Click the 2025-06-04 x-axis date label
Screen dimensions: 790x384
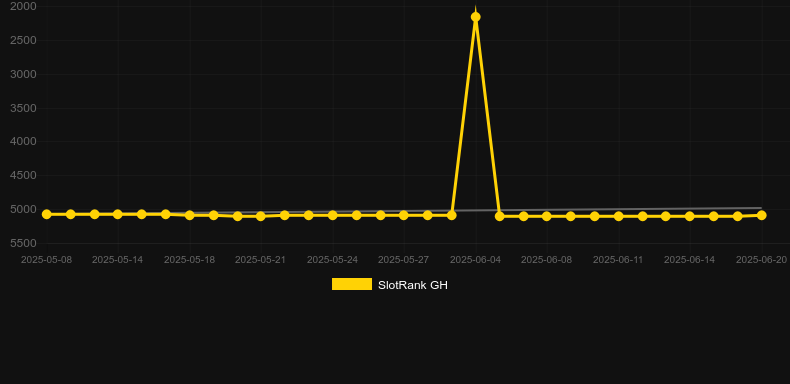(x=475, y=260)
